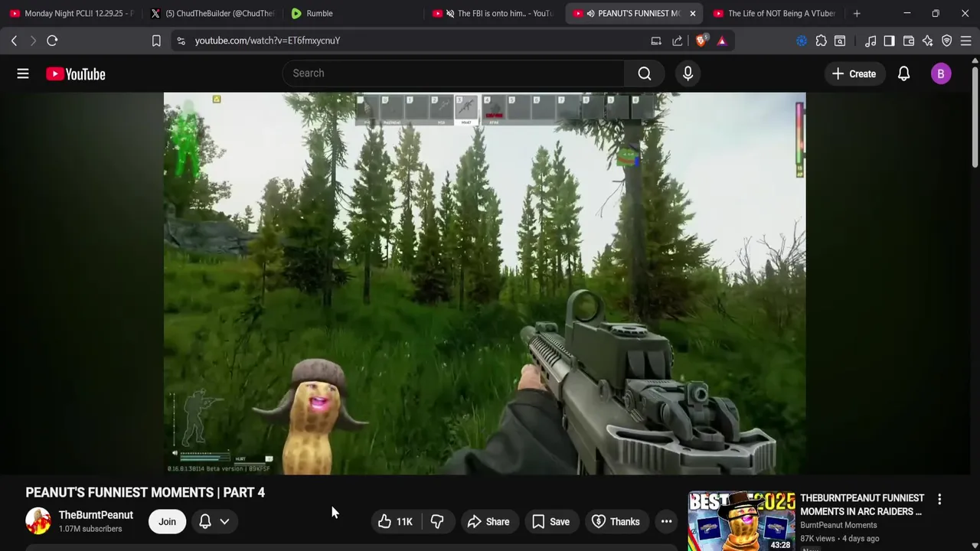This screenshot has height=551, width=980.
Task: Click the YouTube search magnifier button
Action: click(645, 73)
